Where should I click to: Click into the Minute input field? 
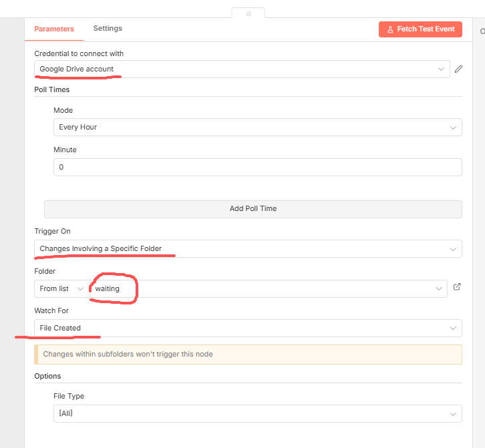click(x=257, y=168)
